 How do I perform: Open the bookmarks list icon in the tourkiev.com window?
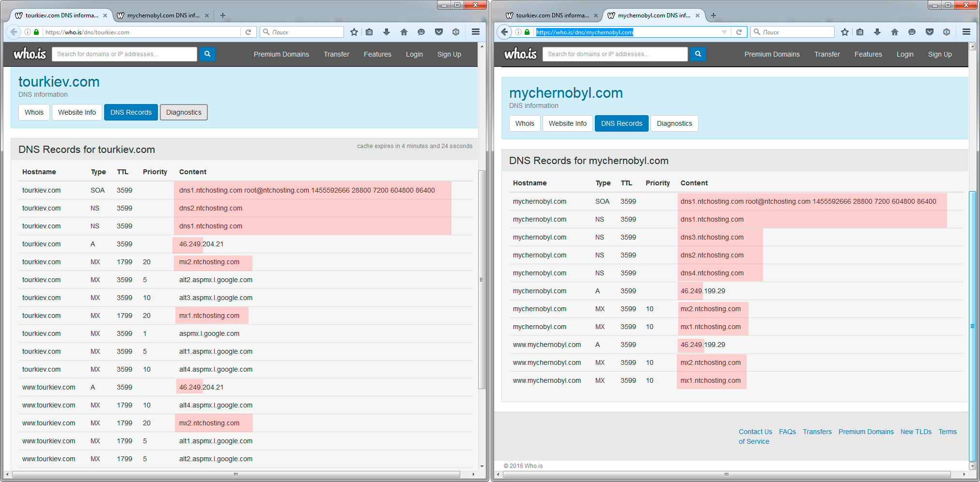click(x=369, y=32)
